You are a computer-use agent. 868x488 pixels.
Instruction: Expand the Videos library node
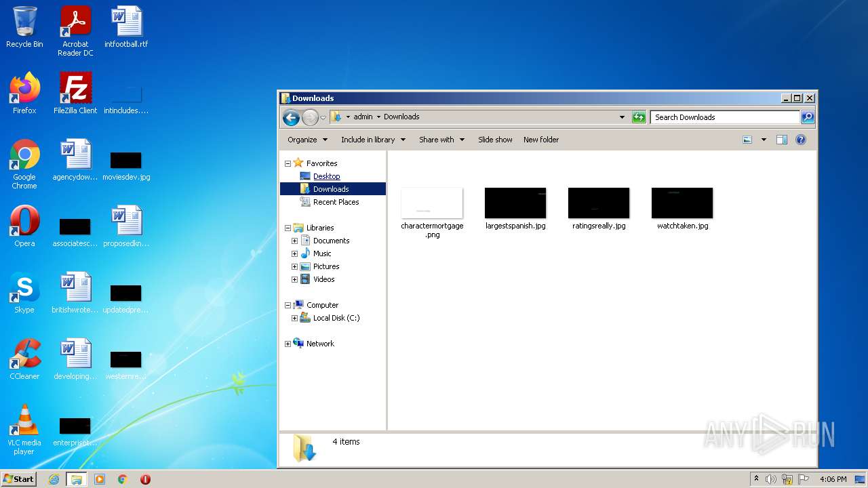click(294, 279)
